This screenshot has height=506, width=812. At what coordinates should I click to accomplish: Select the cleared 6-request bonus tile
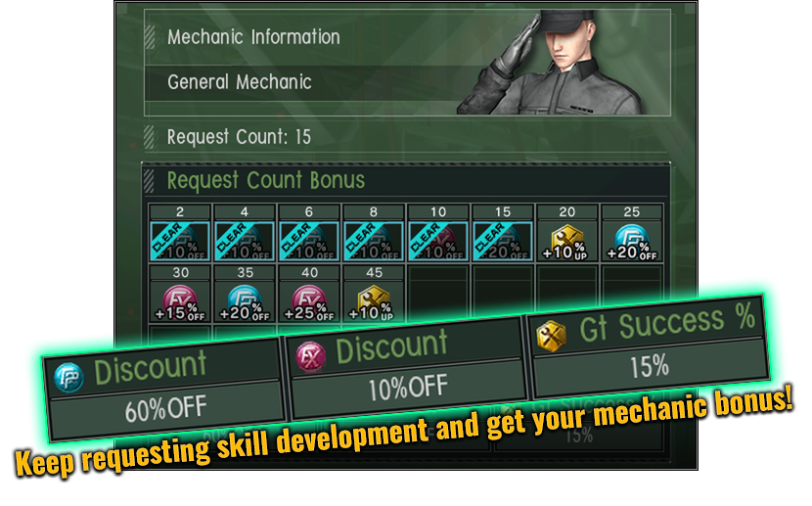[x=308, y=242]
